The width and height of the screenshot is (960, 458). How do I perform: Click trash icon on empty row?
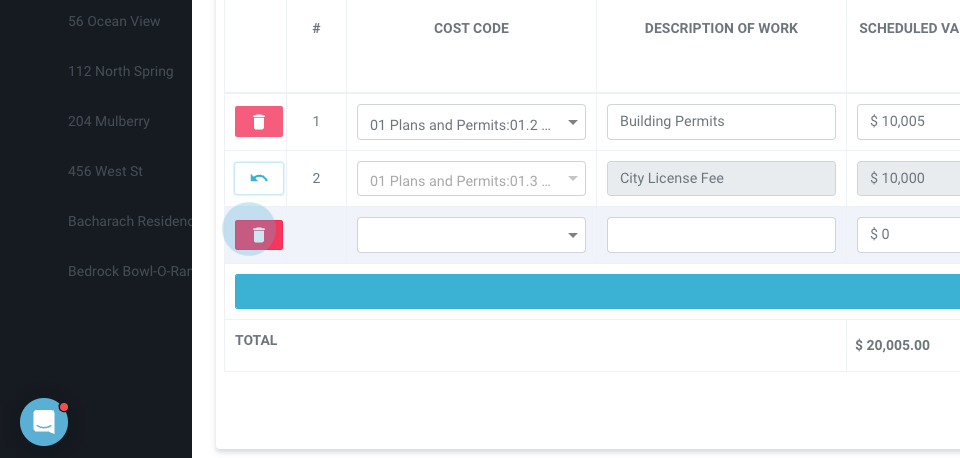(259, 235)
